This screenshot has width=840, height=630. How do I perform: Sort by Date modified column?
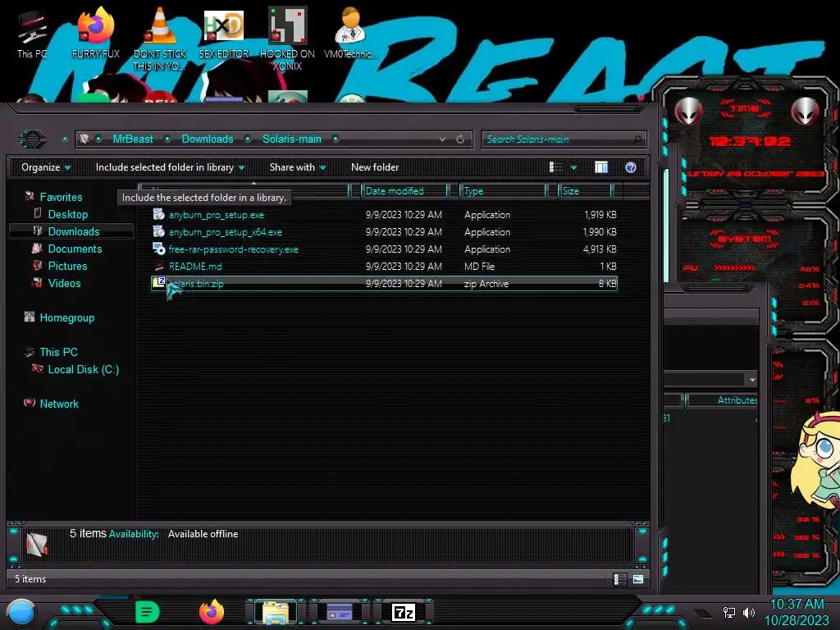coord(404,190)
